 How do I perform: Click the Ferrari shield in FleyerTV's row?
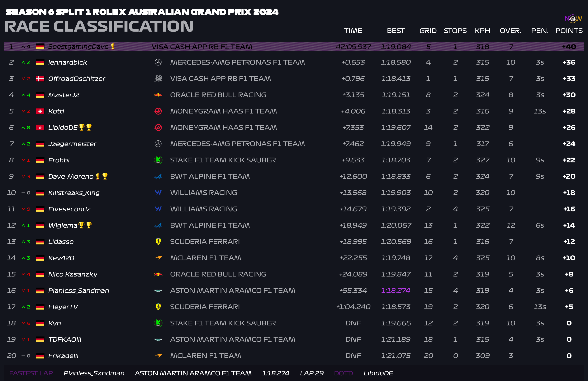point(158,307)
